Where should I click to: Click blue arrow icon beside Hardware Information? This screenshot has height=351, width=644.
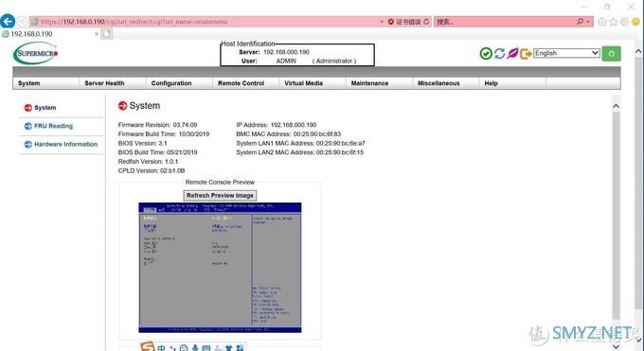(27, 144)
